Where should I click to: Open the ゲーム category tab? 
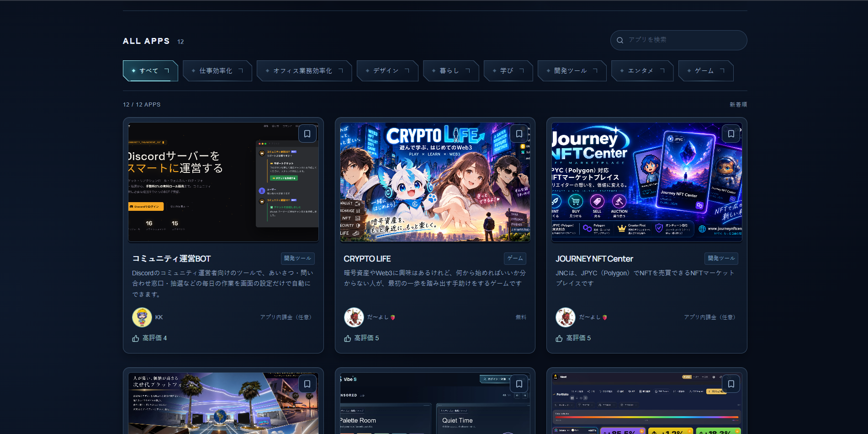[706, 71]
